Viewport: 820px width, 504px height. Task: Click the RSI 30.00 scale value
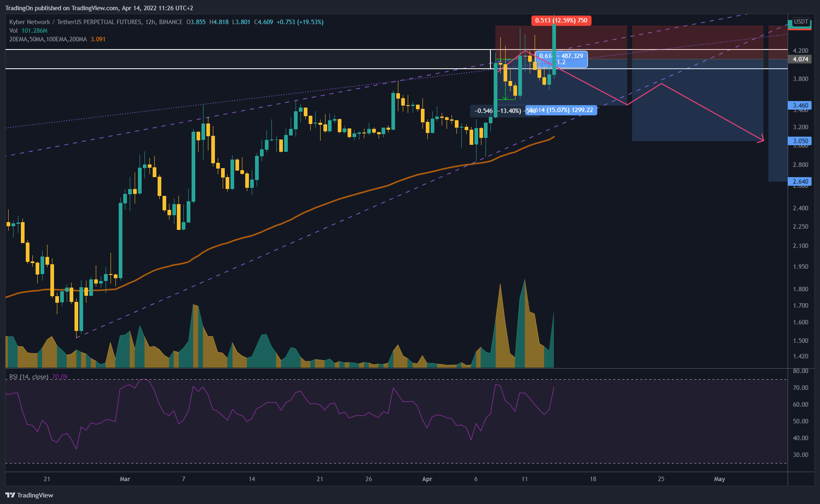(800, 455)
